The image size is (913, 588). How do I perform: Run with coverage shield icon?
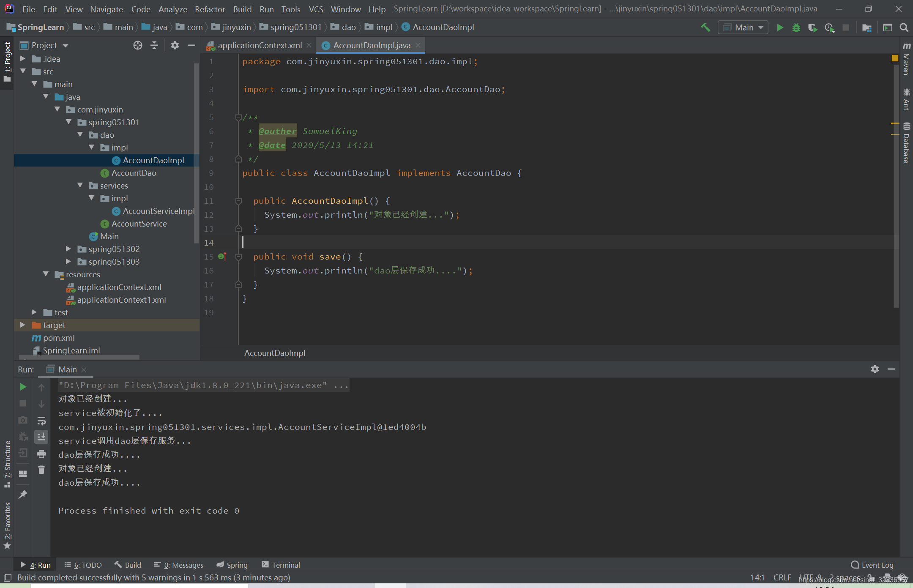[x=812, y=27]
